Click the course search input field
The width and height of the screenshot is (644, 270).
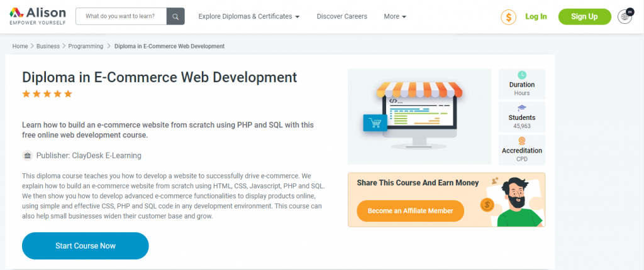(121, 16)
